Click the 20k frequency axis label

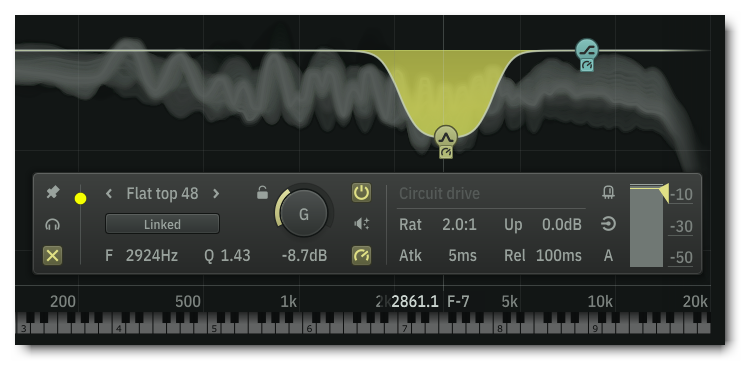click(695, 302)
